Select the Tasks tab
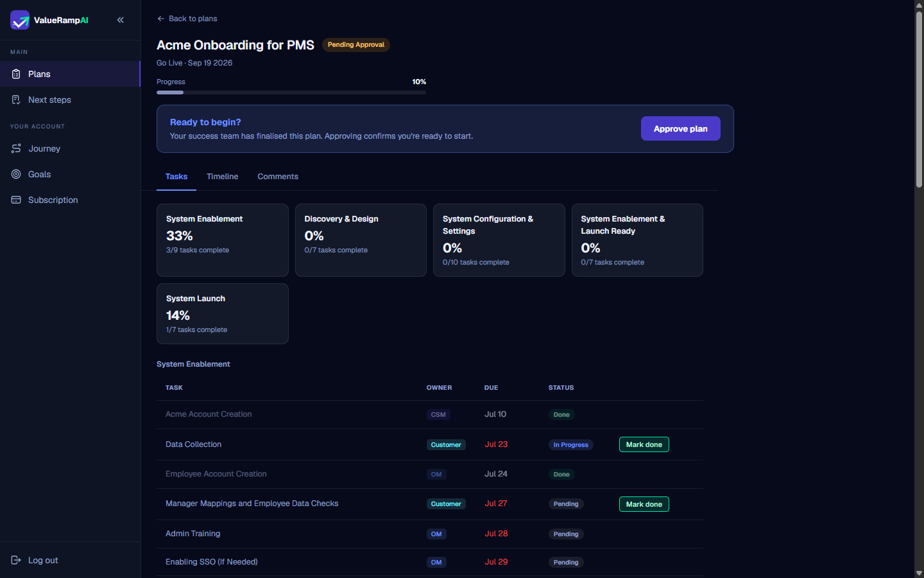Viewport: 924px width, 578px height. pyautogui.click(x=176, y=177)
